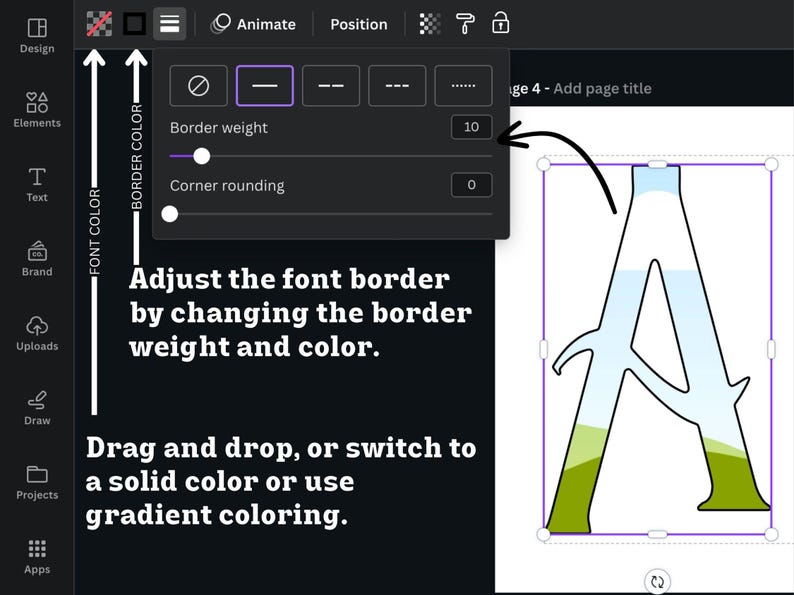Click the rotate handle below the letter A
The image size is (794, 595).
657,581
